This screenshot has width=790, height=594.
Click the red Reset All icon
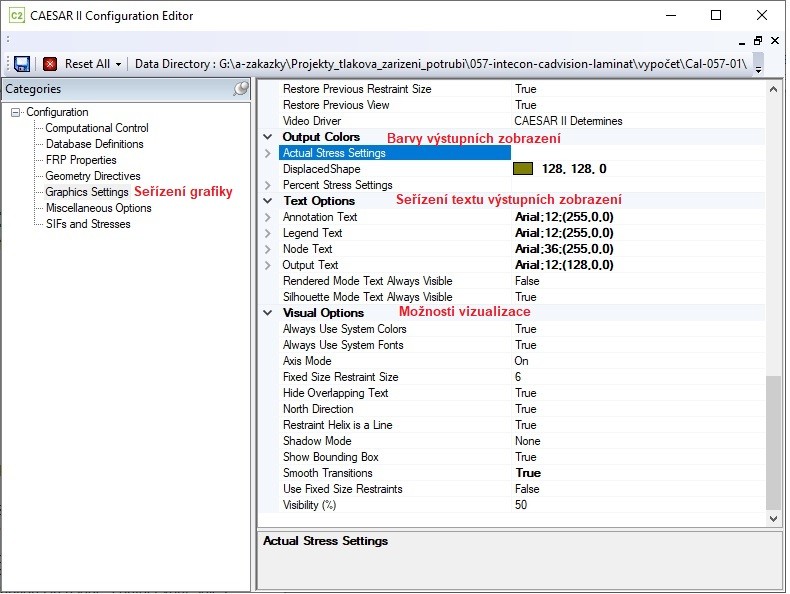pos(50,64)
